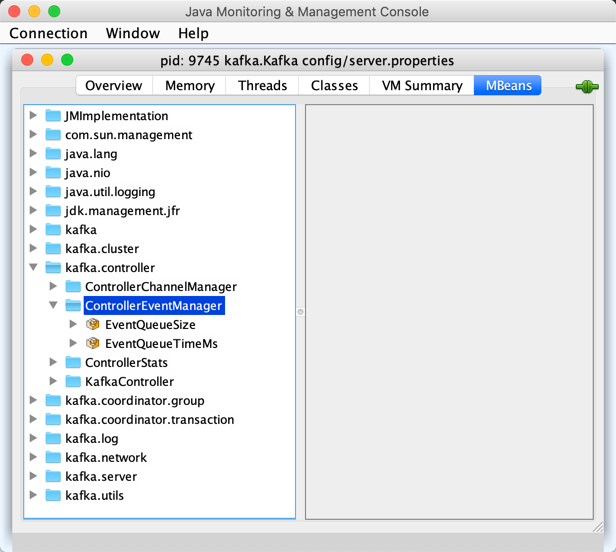Switch to the Threads tab
The width and height of the screenshot is (616, 552).
pyautogui.click(x=262, y=86)
